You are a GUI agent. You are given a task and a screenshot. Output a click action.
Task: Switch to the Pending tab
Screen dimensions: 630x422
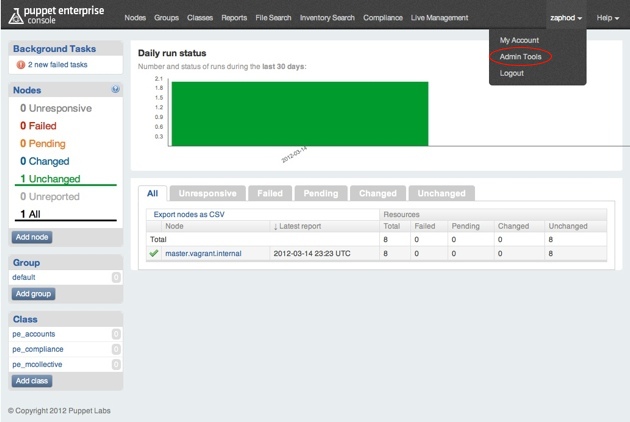[x=321, y=193]
